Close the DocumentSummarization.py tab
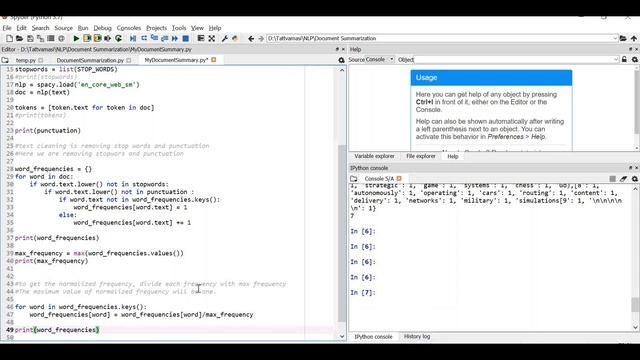This screenshot has height=360, width=640. click(x=129, y=60)
